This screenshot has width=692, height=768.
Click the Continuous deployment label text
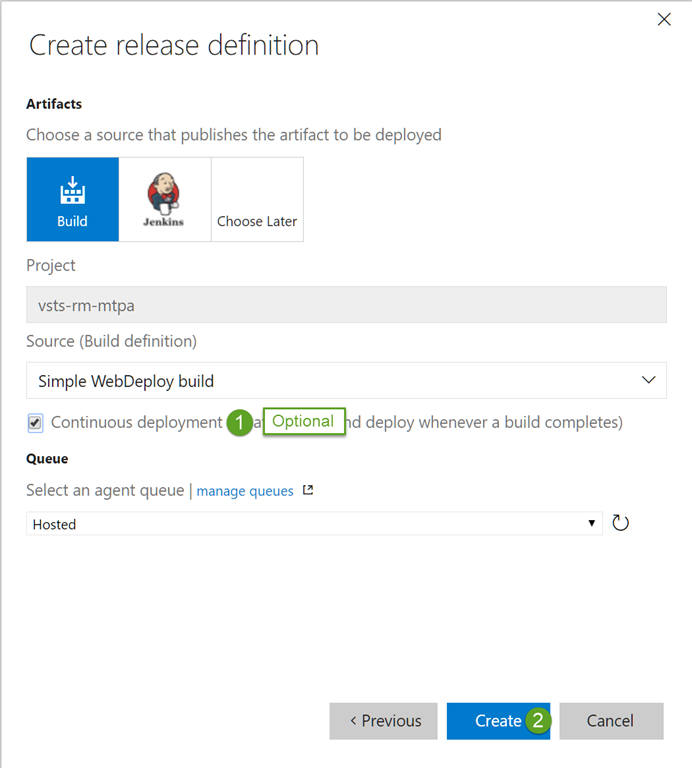coord(136,422)
